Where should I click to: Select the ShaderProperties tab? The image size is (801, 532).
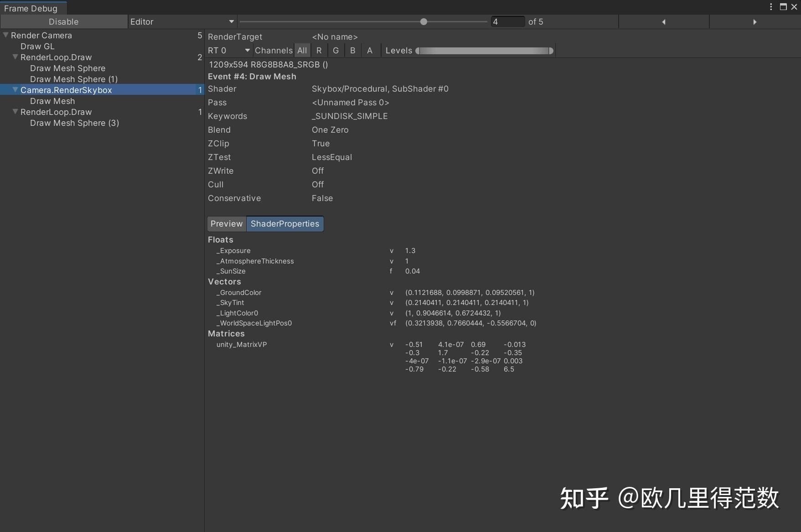tap(284, 224)
